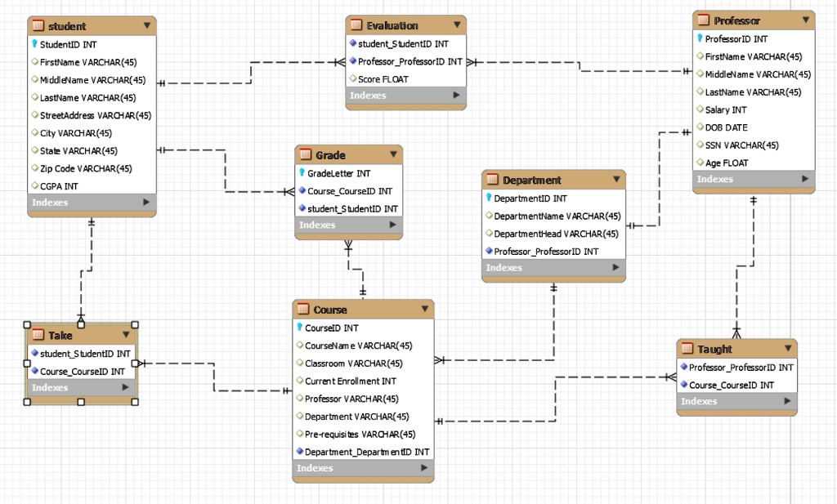
Task: Click the table icon on the student header
Action: 38,25
